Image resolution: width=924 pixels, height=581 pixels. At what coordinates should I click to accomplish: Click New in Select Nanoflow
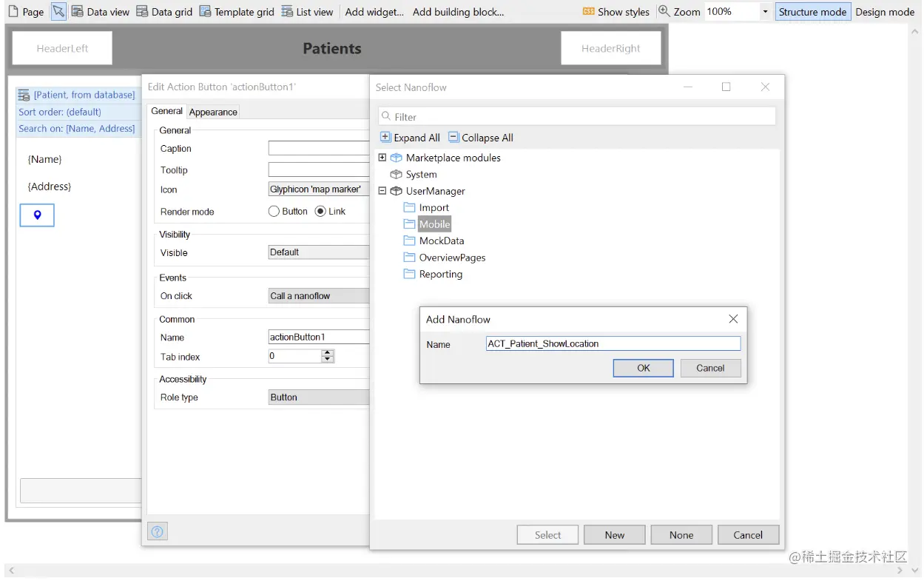tap(615, 535)
